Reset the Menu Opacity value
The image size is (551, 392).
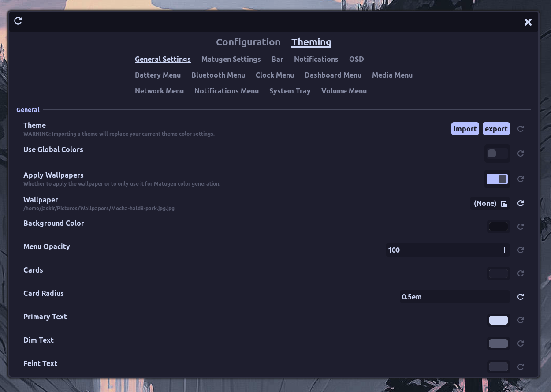[x=520, y=250]
